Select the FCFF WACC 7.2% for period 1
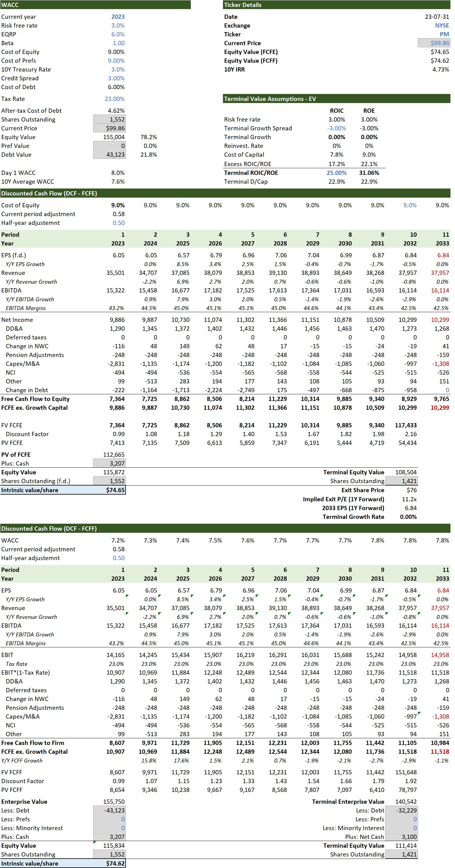 (118, 541)
